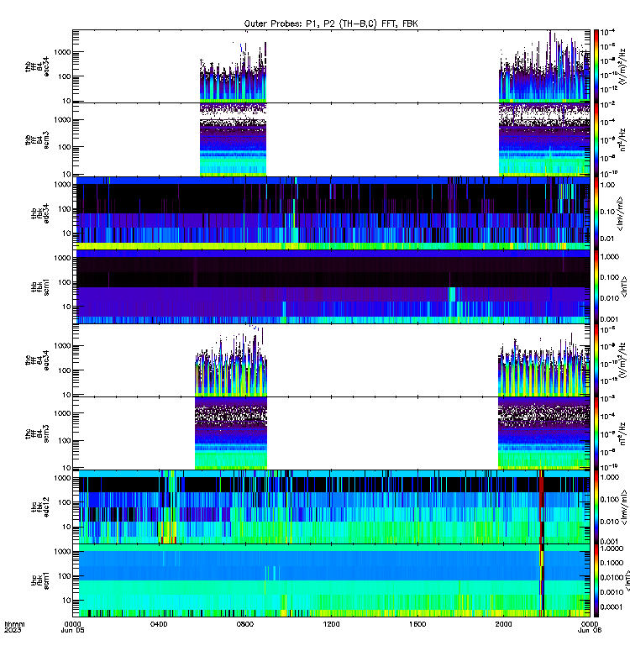Click the 'nT²/Hz' unit label of thc scm3
The image size is (630, 672).
click(622, 433)
